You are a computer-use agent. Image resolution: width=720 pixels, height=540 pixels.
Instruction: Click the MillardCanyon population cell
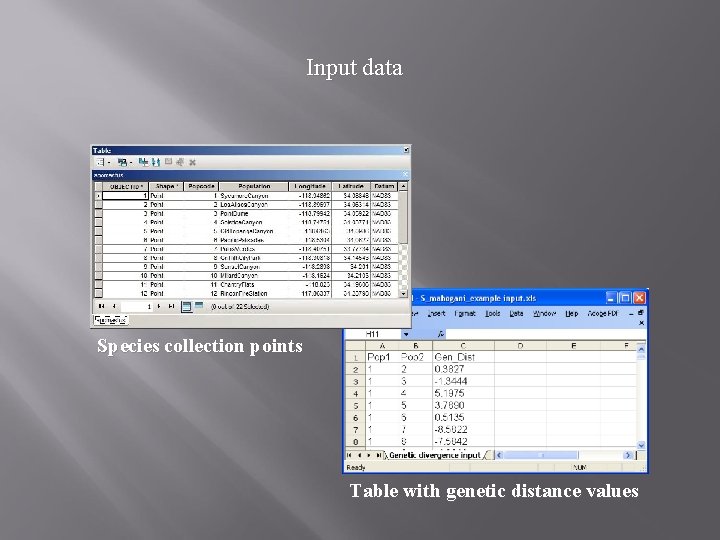[x=254, y=276]
